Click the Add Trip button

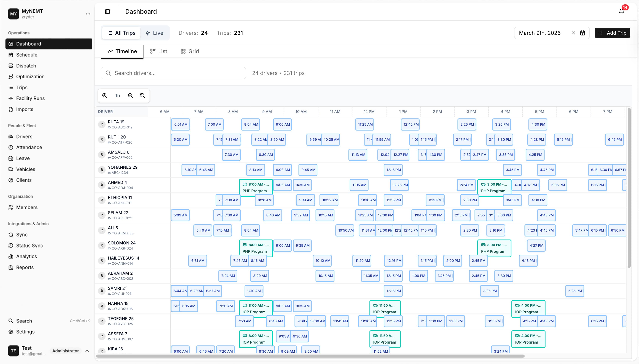click(x=612, y=33)
